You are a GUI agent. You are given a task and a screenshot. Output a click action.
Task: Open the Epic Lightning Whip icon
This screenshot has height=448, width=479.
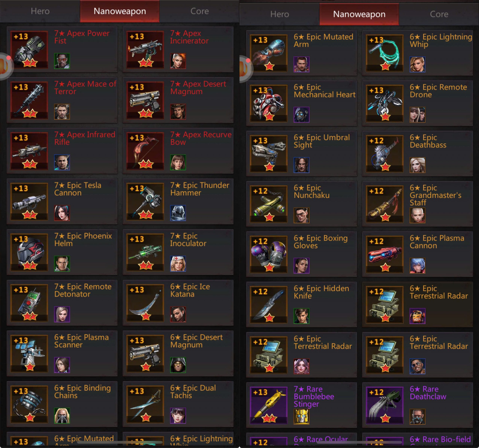[x=385, y=53]
